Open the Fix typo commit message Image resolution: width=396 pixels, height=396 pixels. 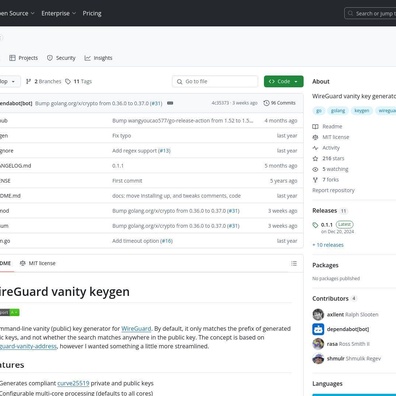click(x=122, y=136)
